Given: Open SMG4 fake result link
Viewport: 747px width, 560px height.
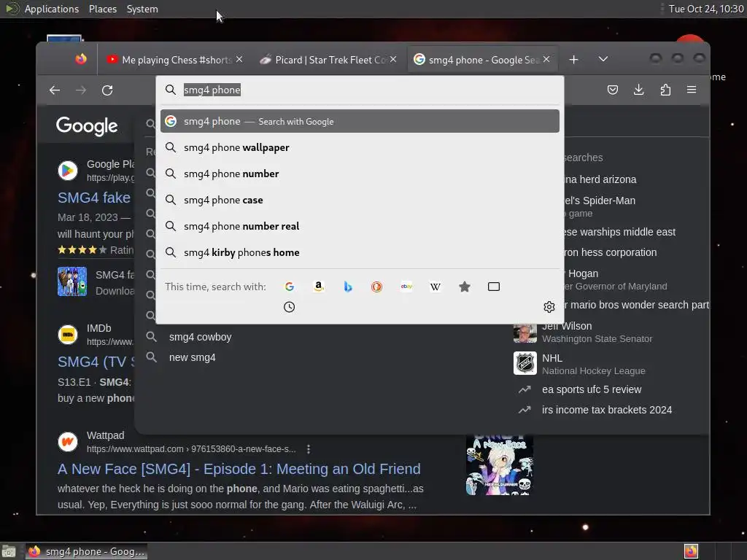Looking at the screenshot, I should 94,198.
